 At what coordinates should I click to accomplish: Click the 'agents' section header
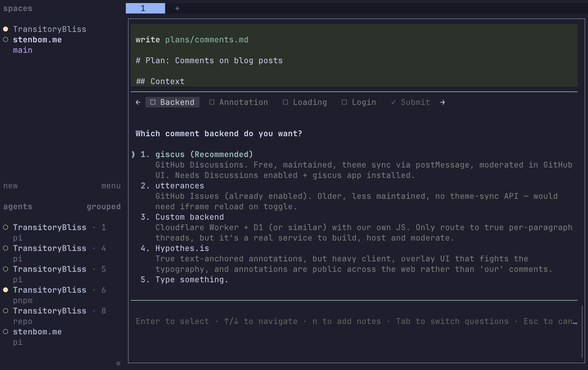coord(18,207)
